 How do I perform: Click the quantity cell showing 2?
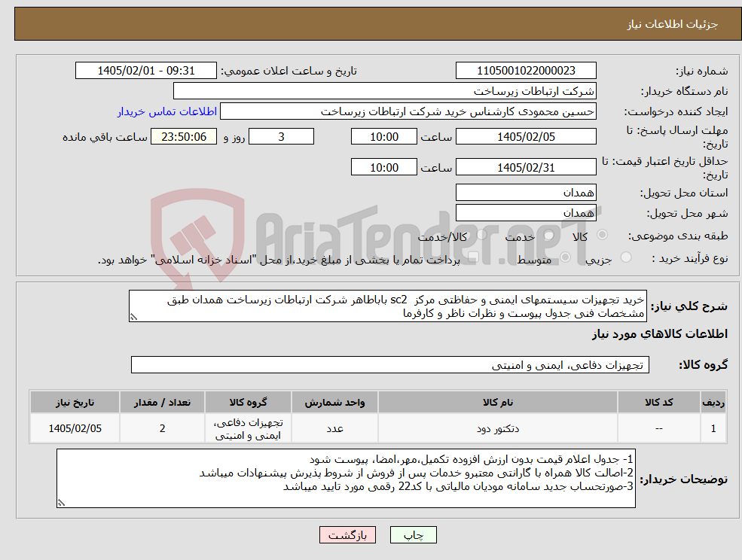(162, 428)
